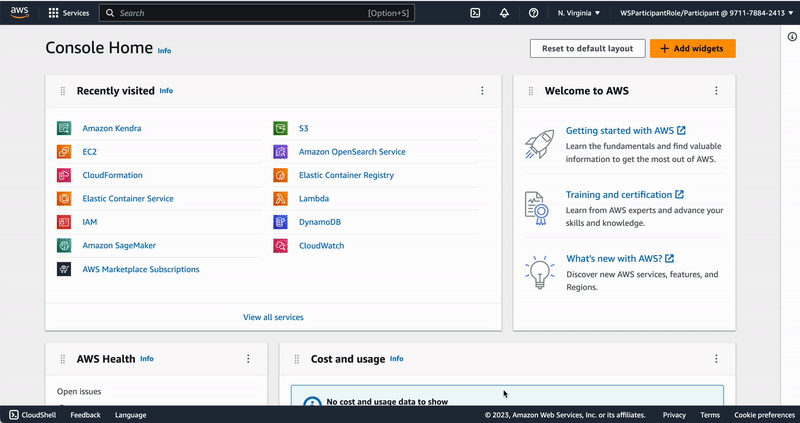
Task: Open Getting started with AWS link
Action: [x=626, y=131]
